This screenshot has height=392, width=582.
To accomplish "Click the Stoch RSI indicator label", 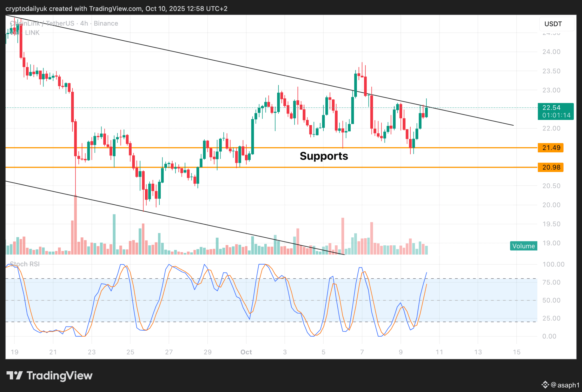I will pyautogui.click(x=25, y=264).
